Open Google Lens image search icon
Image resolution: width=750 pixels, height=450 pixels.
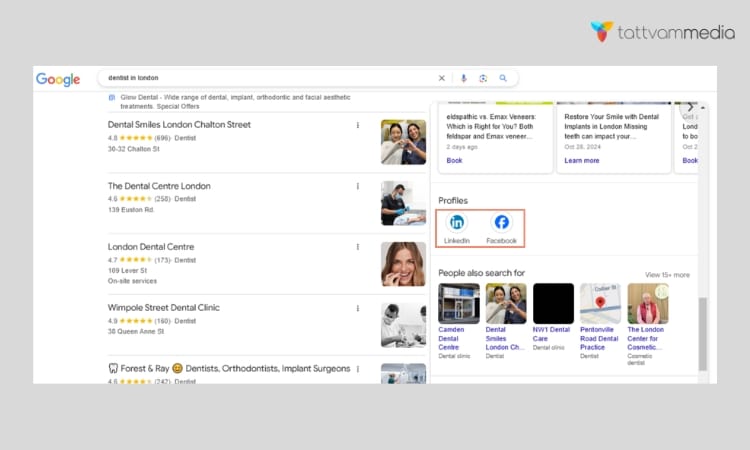483,78
